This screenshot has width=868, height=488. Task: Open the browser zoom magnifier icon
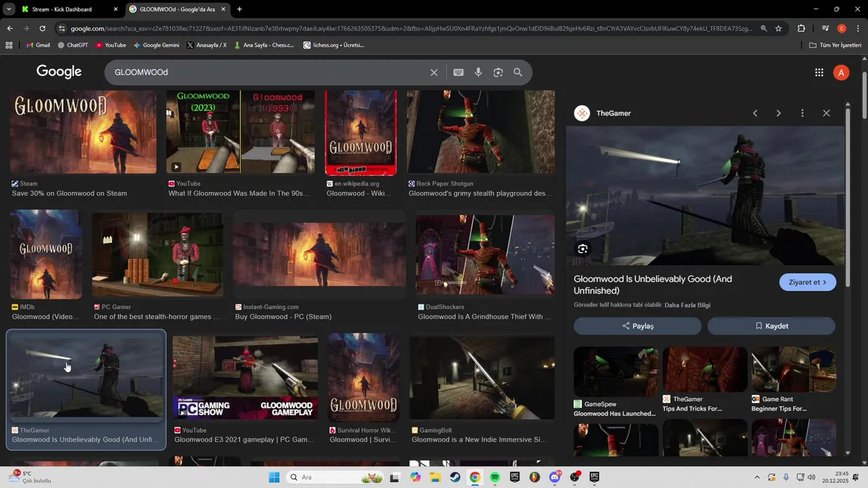click(x=764, y=28)
